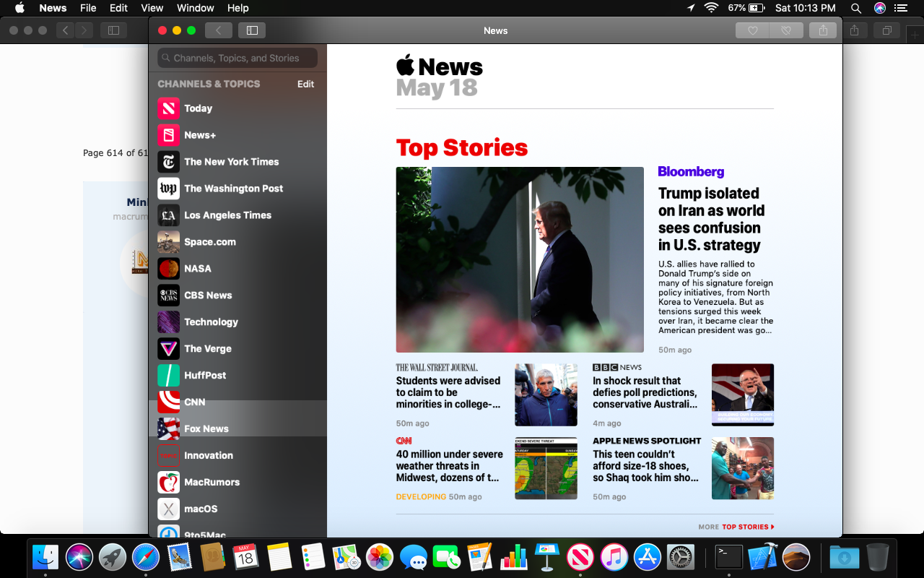The width and height of the screenshot is (924, 578).
Task: Click the Wi-Fi status icon
Action: tap(712, 8)
